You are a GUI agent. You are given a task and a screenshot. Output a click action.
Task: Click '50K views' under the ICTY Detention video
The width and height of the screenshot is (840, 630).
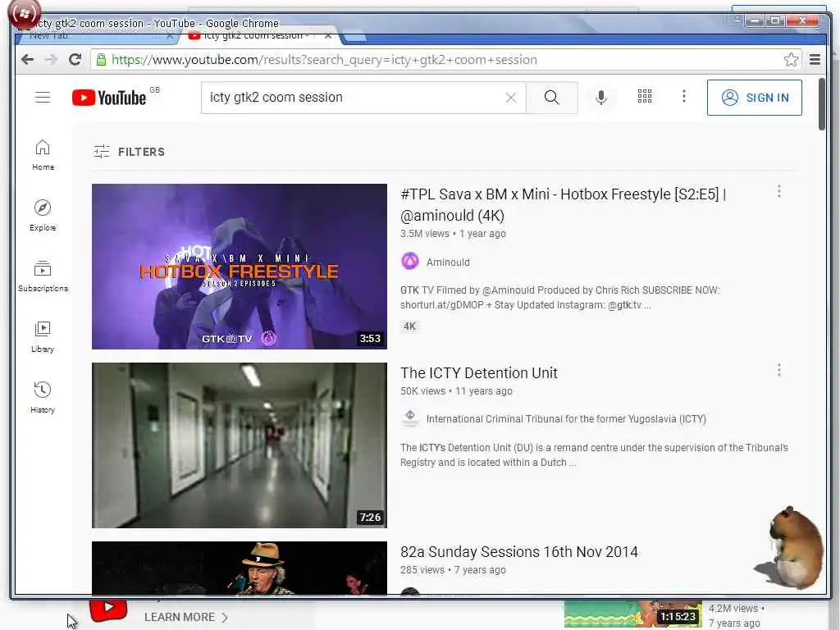422,391
